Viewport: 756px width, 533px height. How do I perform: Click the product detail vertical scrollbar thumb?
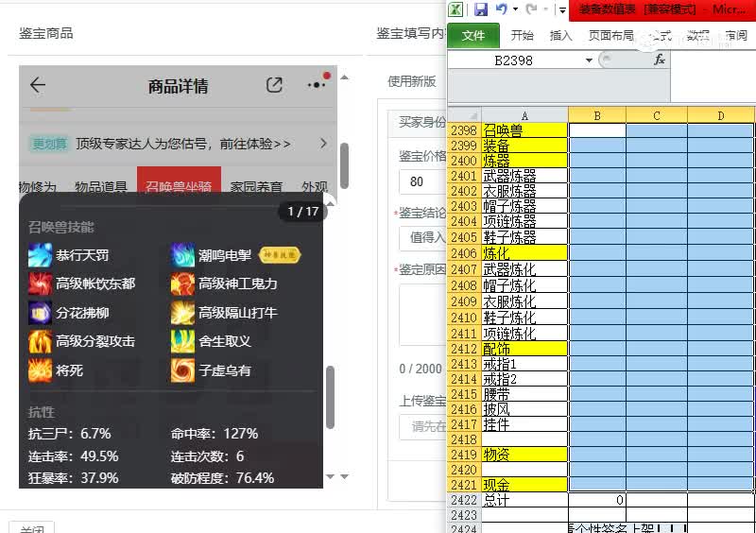click(x=344, y=166)
